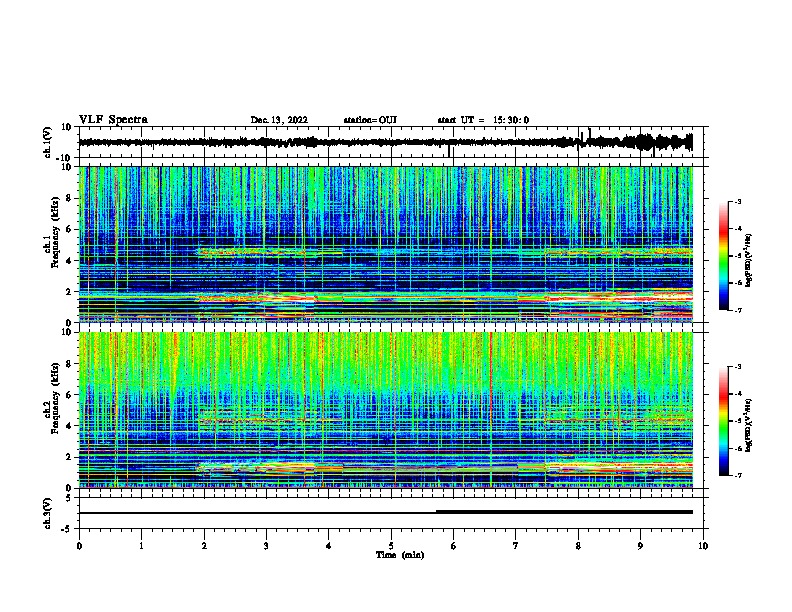Click the ch.3 voltage trace line
Screen dimensions: 792x612
tap(386, 512)
